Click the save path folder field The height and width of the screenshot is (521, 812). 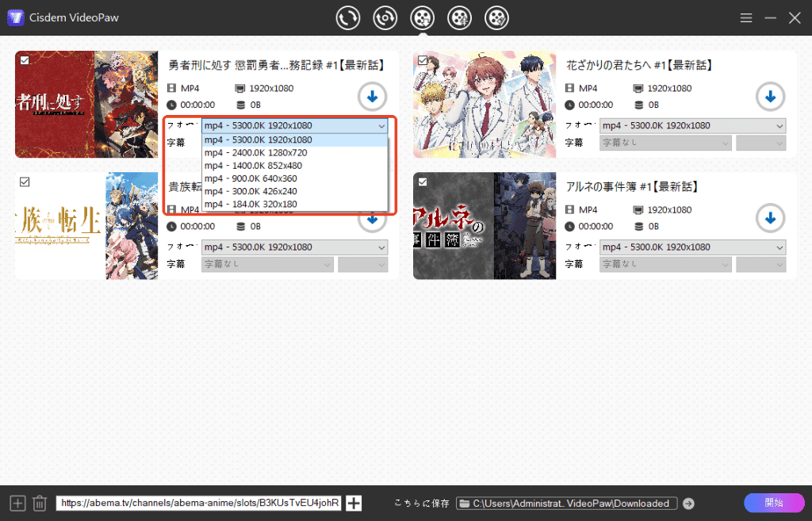click(566, 504)
